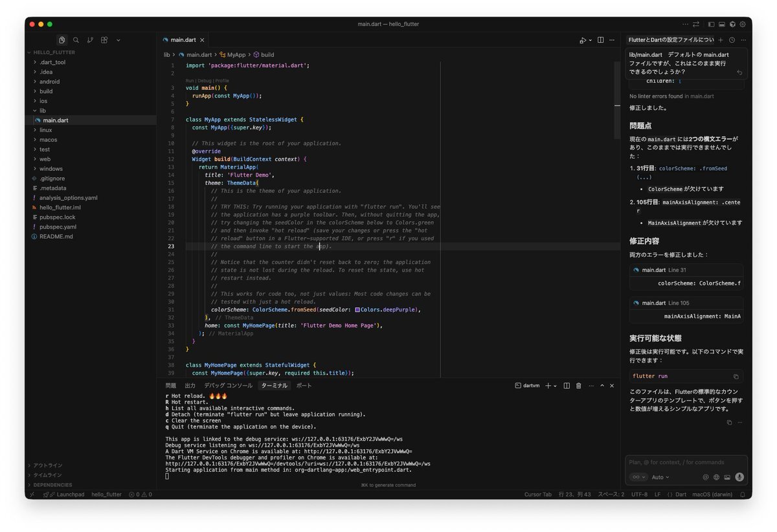Toggle the primary sidebar visibility
This screenshot has width=777, height=532.
[711, 24]
